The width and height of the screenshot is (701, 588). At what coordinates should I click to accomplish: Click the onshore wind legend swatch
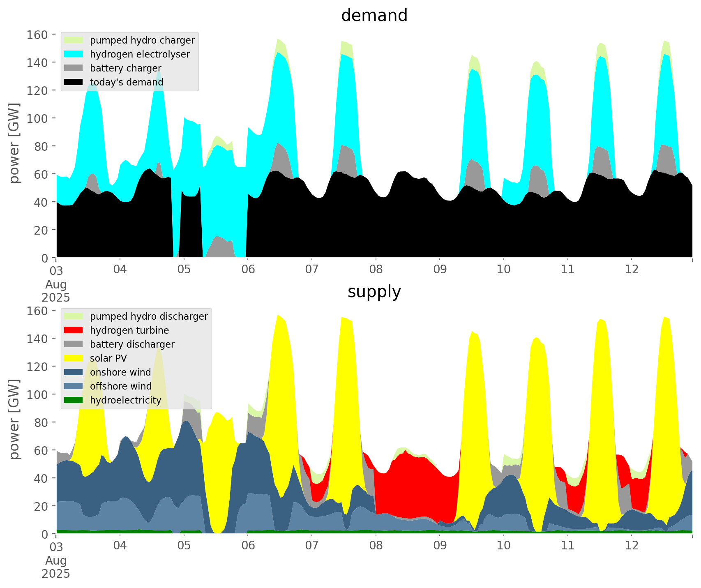click(74, 372)
